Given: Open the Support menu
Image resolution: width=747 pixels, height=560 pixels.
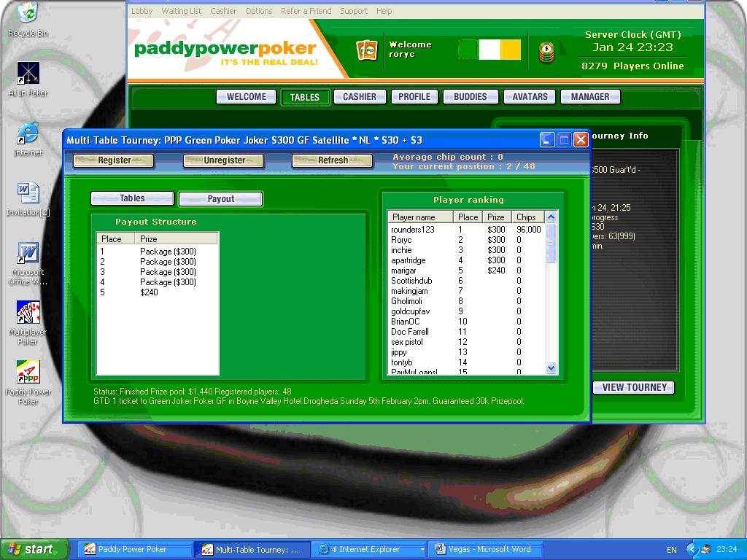Looking at the screenshot, I should [354, 11].
